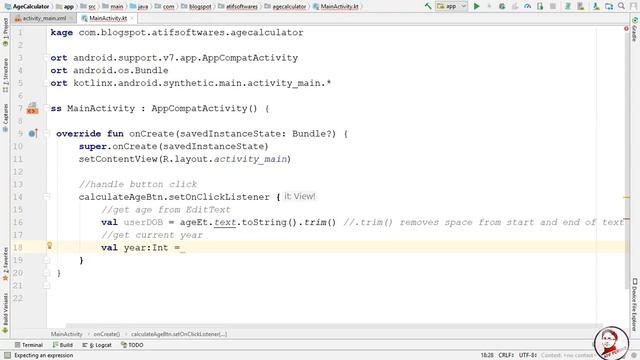Click onCreate() in bottom code breadcrumb
Viewport: 640px width, 360px height.
107,334
